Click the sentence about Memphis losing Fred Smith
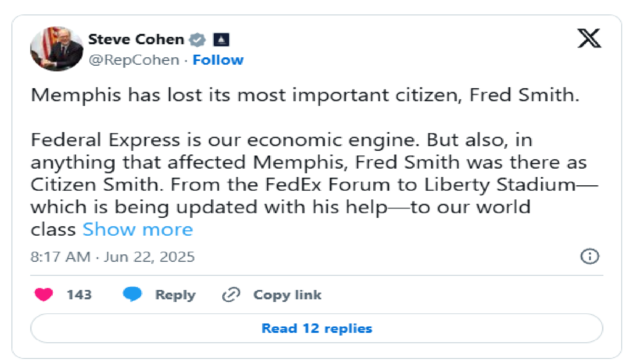644x362 pixels. click(x=305, y=95)
